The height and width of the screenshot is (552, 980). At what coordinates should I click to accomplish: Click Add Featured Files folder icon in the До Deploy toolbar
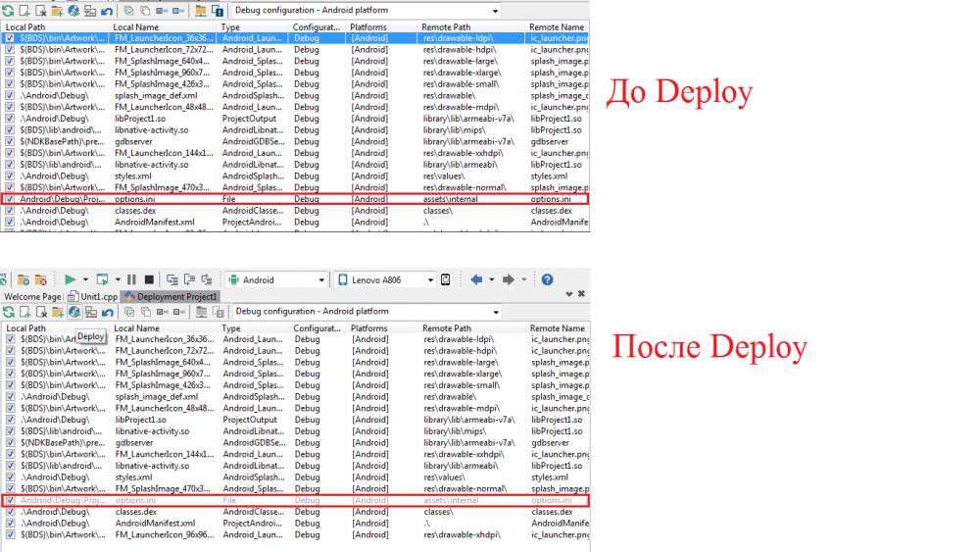coord(57,11)
